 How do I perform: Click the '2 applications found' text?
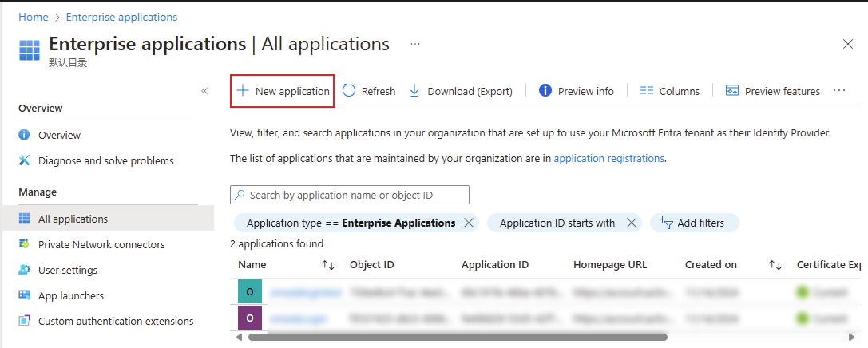pos(277,243)
